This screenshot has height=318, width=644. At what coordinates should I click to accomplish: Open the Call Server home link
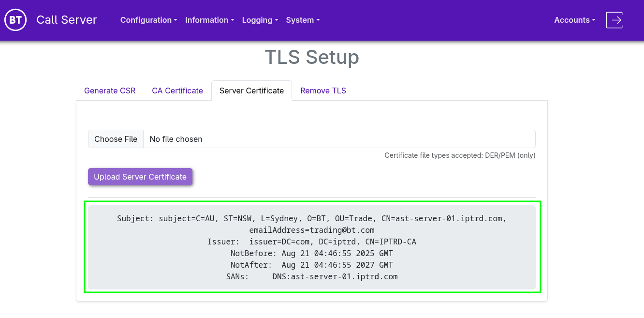click(x=67, y=20)
